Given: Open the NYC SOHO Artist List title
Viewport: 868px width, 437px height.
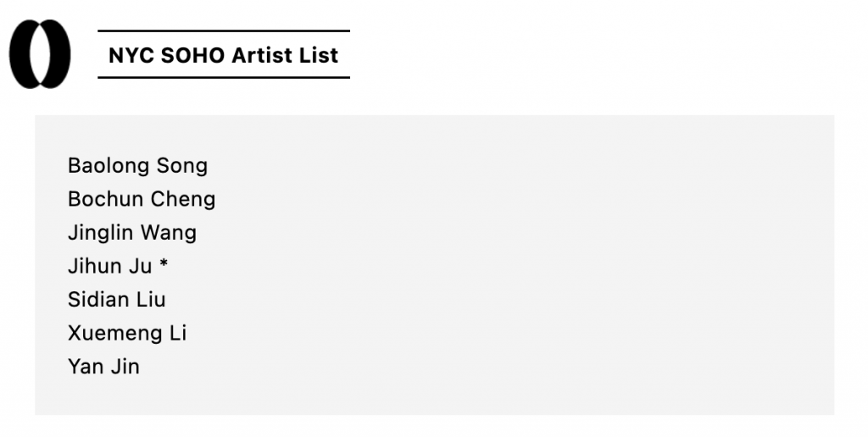Looking at the screenshot, I should (x=223, y=55).
